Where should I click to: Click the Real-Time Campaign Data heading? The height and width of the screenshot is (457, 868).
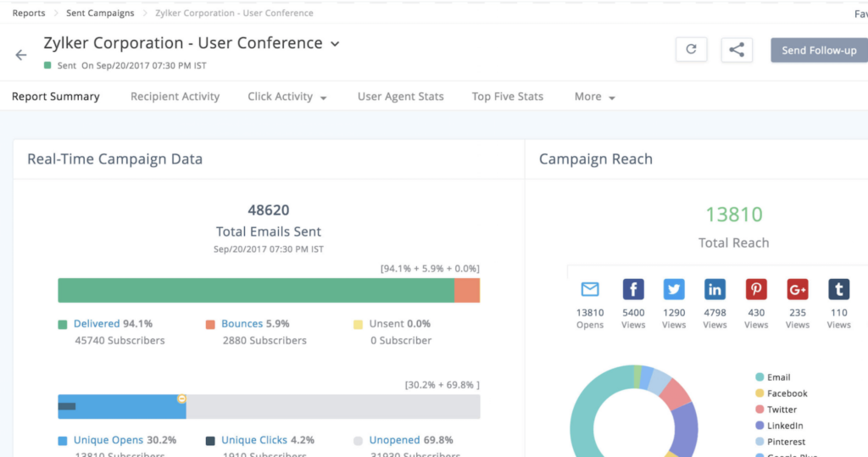pyautogui.click(x=115, y=159)
